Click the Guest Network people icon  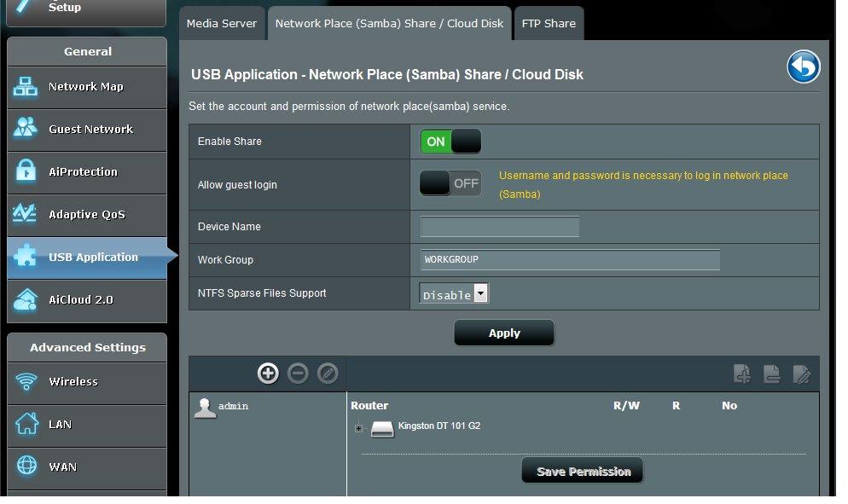(x=26, y=129)
